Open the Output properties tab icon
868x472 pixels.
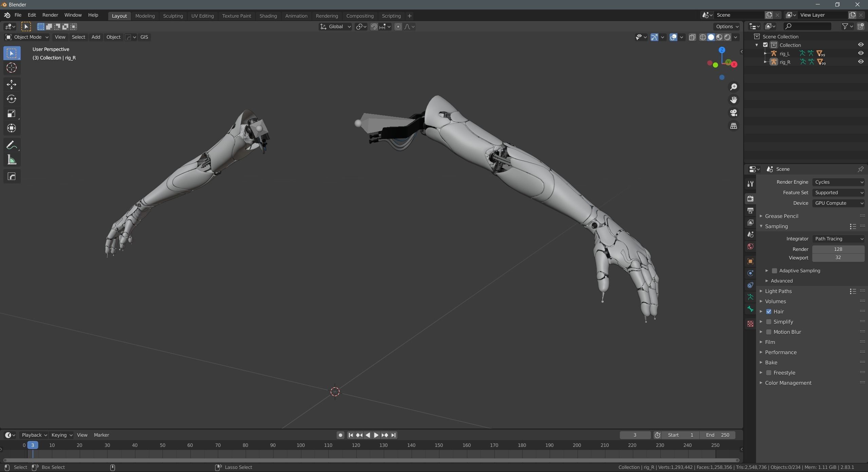point(750,211)
